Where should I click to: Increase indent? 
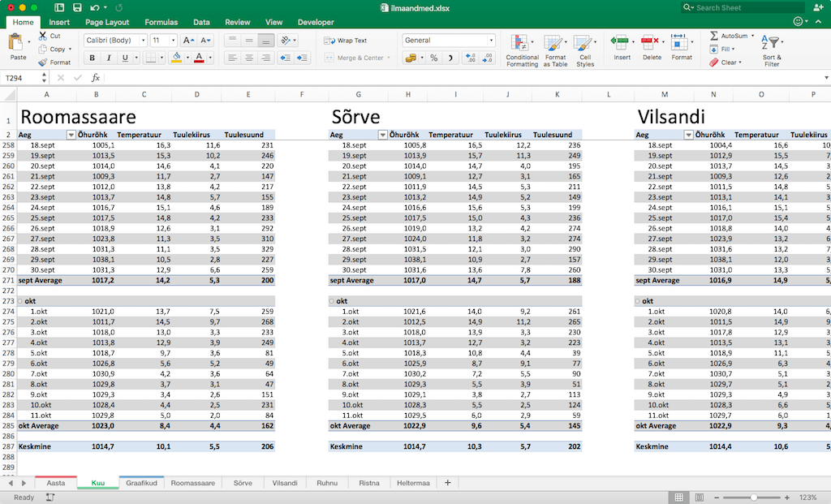click(x=302, y=58)
